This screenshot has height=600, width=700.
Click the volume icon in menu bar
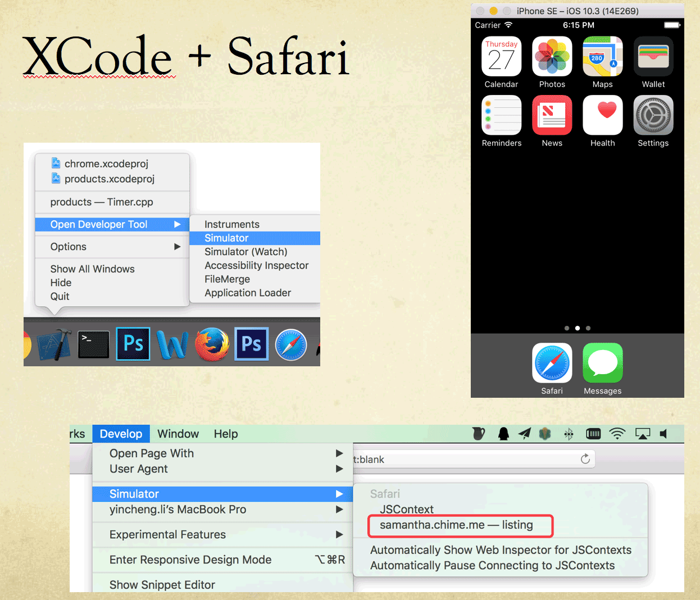click(664, 434)
